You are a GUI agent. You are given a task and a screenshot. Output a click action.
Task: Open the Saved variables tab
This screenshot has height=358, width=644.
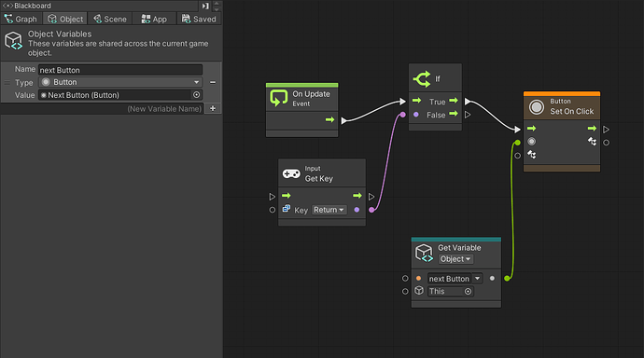(199, 19)
